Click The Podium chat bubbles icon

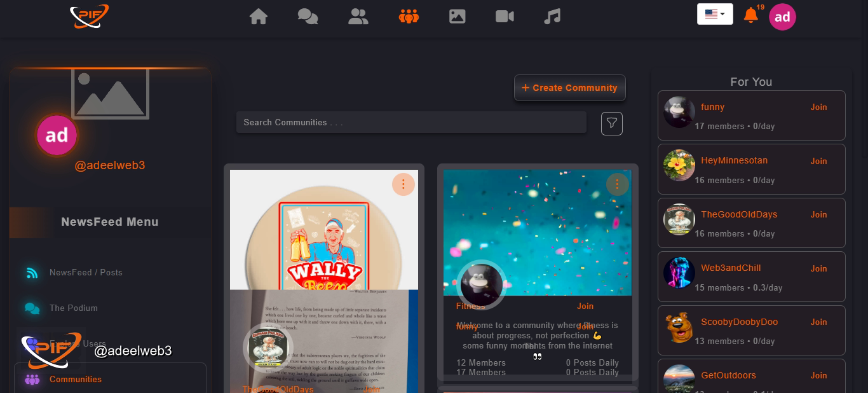coord(32,308)
